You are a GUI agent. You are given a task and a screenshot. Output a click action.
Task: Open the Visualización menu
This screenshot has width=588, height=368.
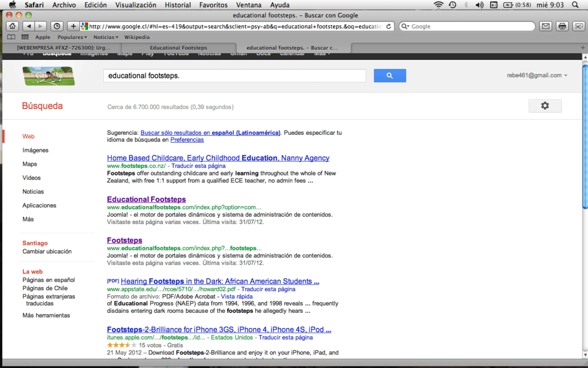tap(136, 5)
